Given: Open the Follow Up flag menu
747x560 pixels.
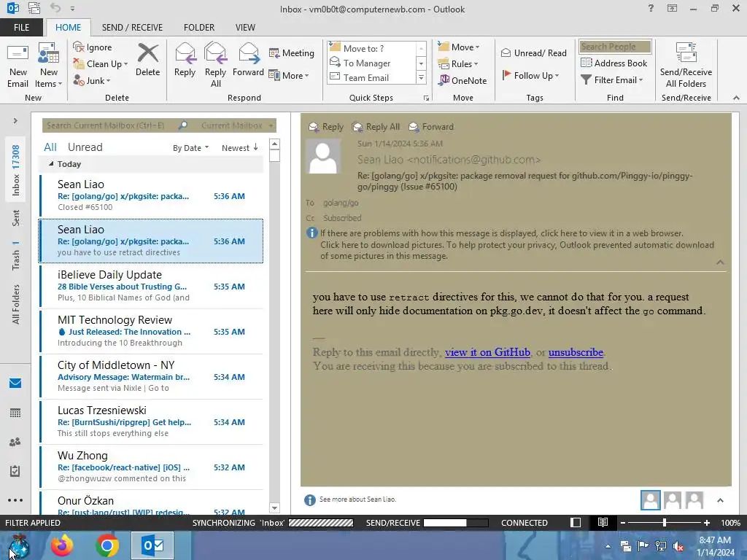Looking at the screenshot, I should point(530,75).
